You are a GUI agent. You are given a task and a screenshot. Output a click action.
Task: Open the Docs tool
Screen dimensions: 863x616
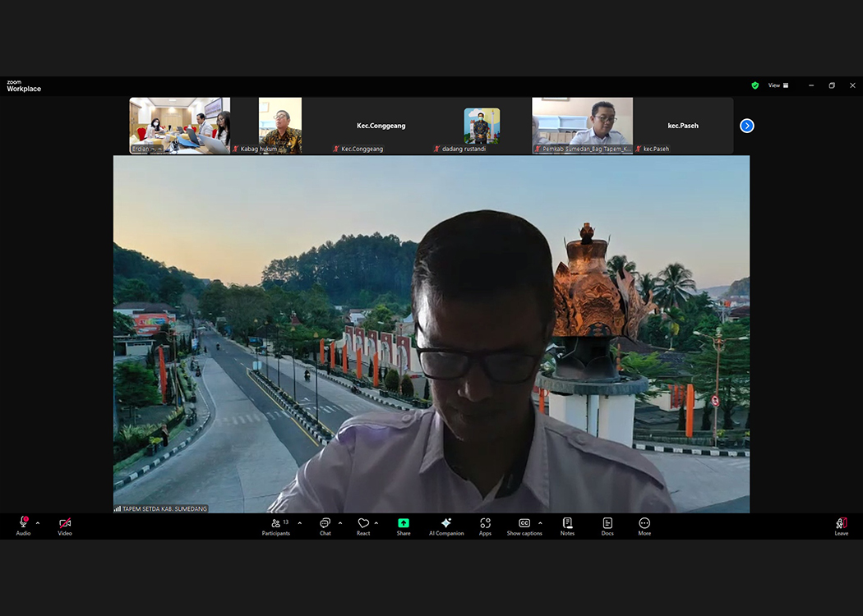(x=607, y=526)
